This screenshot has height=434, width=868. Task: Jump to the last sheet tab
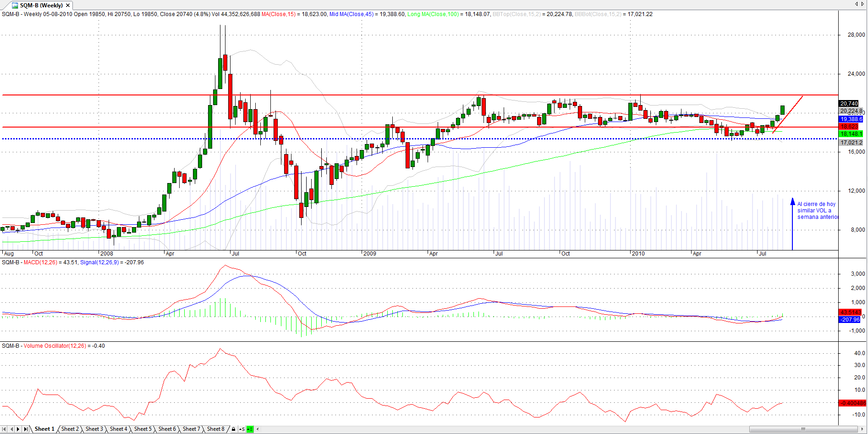(x=26, y=429)
